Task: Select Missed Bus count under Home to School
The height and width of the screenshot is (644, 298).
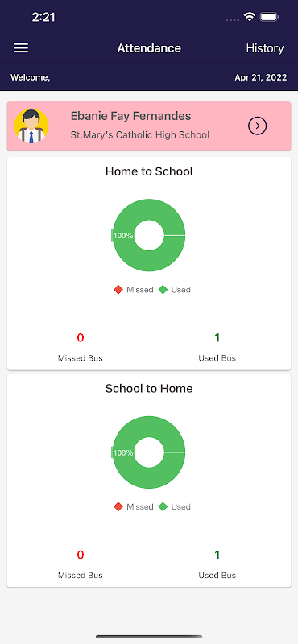Action: (81, 337)
